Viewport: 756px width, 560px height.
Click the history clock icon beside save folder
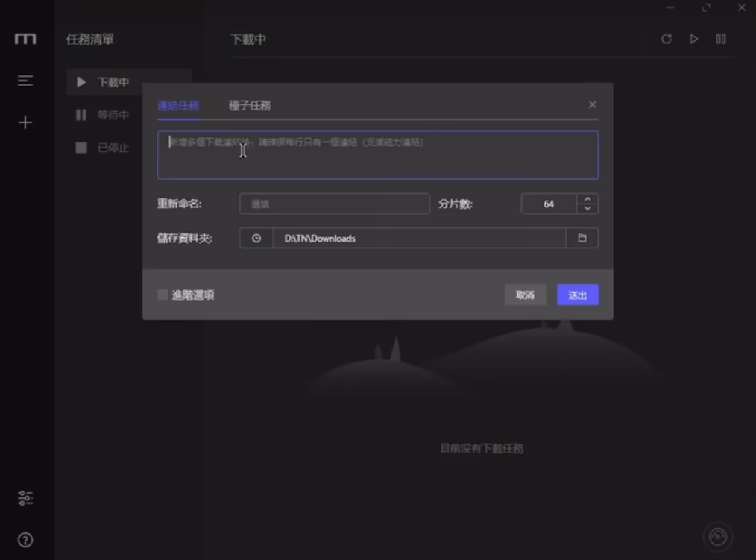pyautogui.click(x=256, y=238)
